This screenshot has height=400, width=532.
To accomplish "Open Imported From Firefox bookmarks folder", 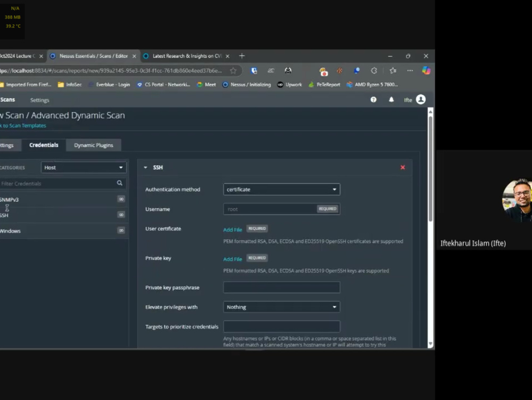I will pyautogui.click(x=26, y=85).
